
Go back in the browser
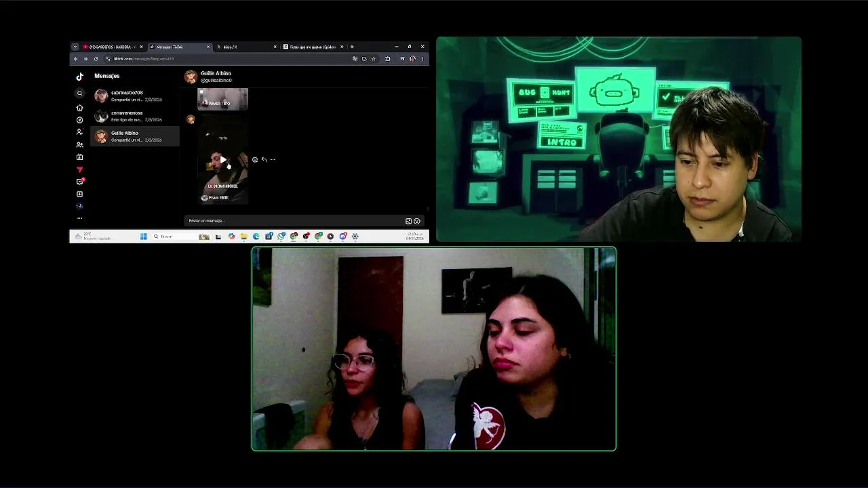click(x=75, y=59)
